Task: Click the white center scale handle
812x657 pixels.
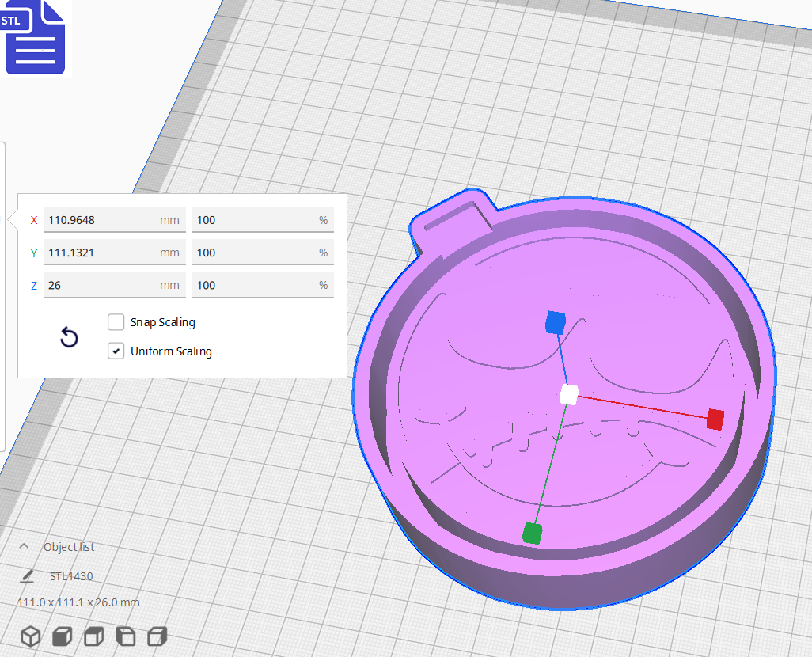Action: point(568,394)
